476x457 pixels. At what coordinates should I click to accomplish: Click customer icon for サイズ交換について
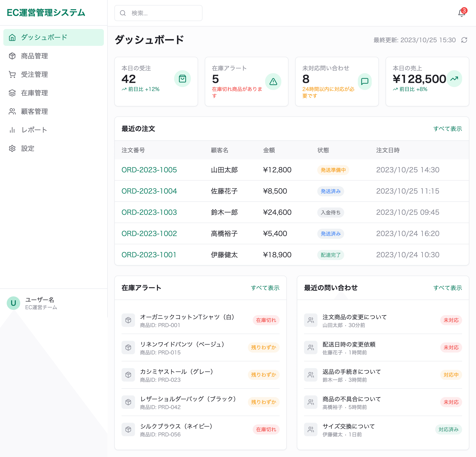click(x=311, y=429)
